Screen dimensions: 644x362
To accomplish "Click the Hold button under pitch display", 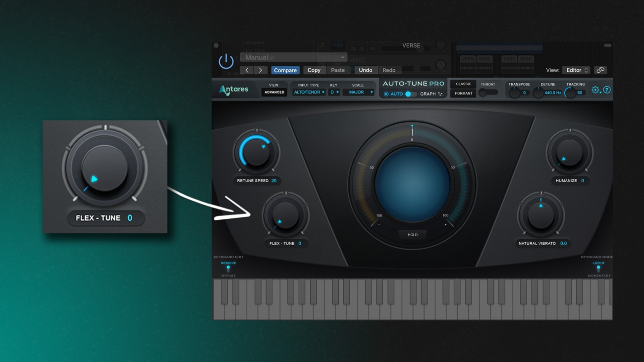I will coord(412,235).
